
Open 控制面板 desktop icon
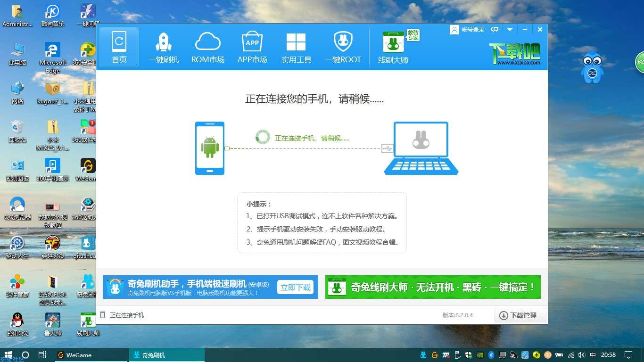pos(17,170)
